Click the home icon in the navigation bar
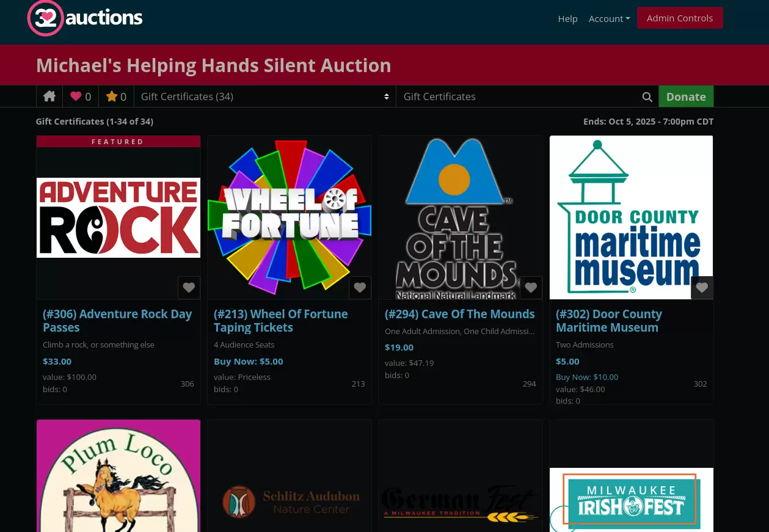Viewport: 769px width, 532px height. pos(49,96)
